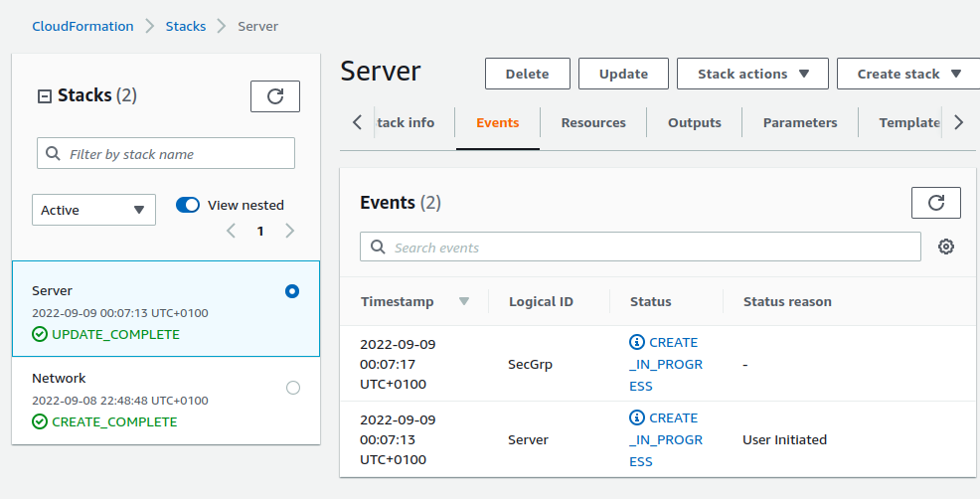The height and width of the screenshot is (499, 980).
Task: Open Stack actions dropdown
Action: 752,74
